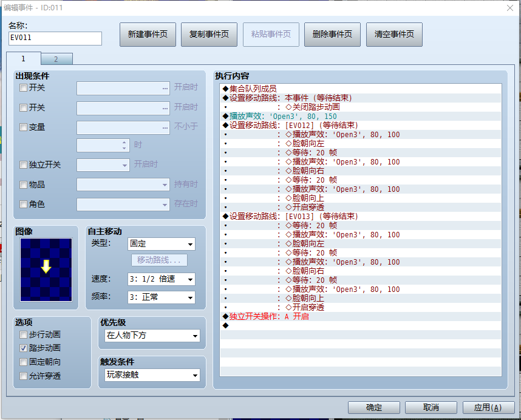Select the 独立开关操作: A 开启 command
This screenshot has height=420, width=521.
[x=361, y=316]
